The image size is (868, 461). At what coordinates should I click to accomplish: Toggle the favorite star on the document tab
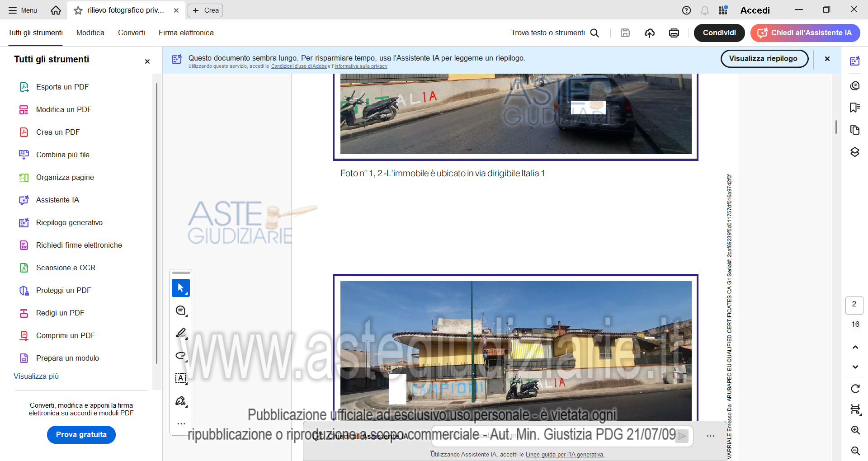[77, 10]
